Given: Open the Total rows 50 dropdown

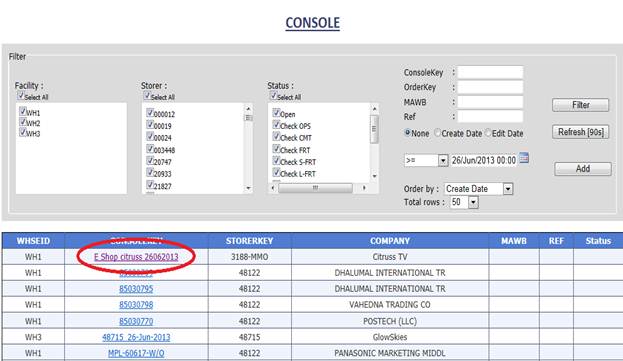Looking at the screenshot, I should 464,202.
